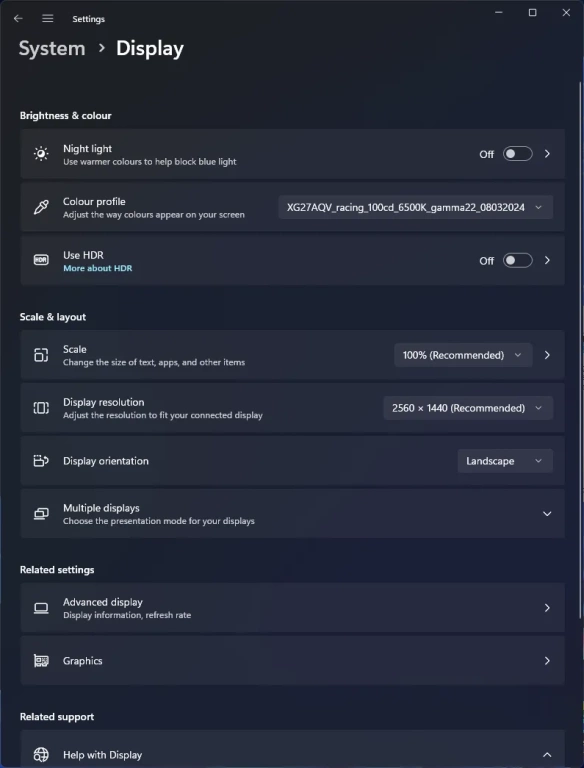This screenshot has height=768, width=584.
Task: Click the Help with Display globe icon
Action: tap(41, 754)
